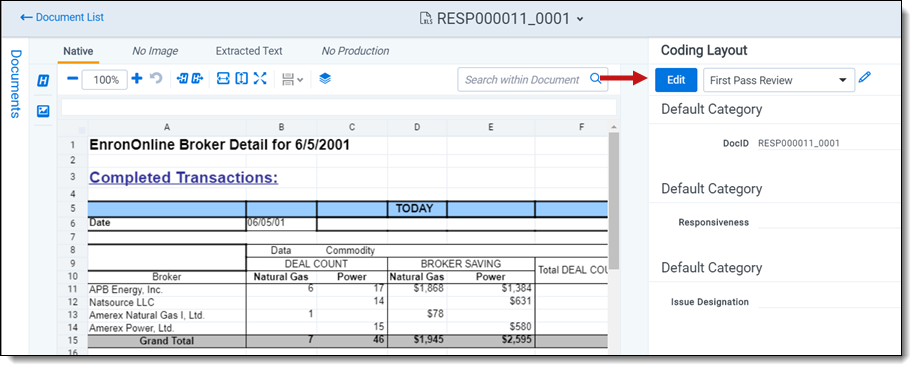Click the zoom out minus icon
917x371 pixels.
[x=73, y=79]
